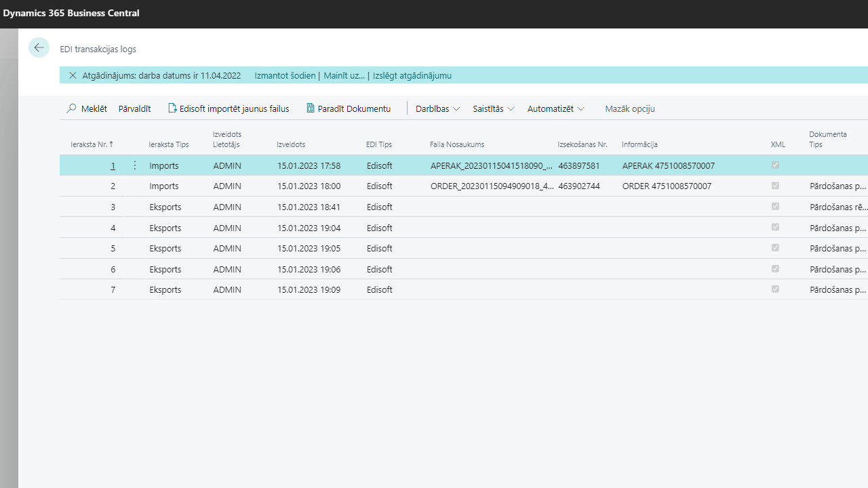868x488 pixels.
Task: Open row 1 three-dots context menu
Action: click(x=134, y=165)
